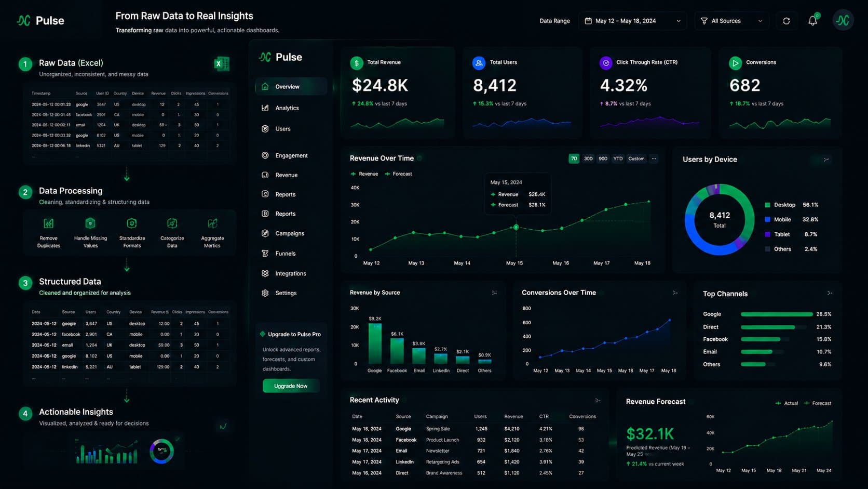Select the 7D time range

pos(574,158)
